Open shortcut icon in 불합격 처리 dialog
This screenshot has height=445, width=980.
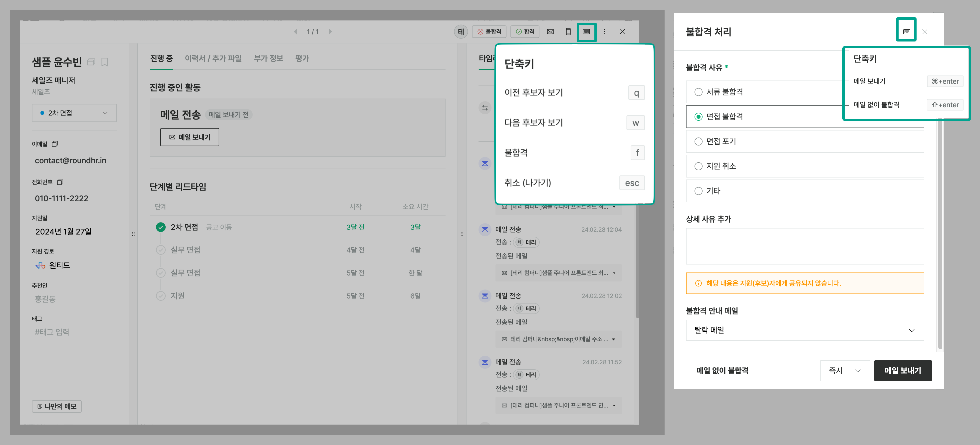[x=907, y=31]
